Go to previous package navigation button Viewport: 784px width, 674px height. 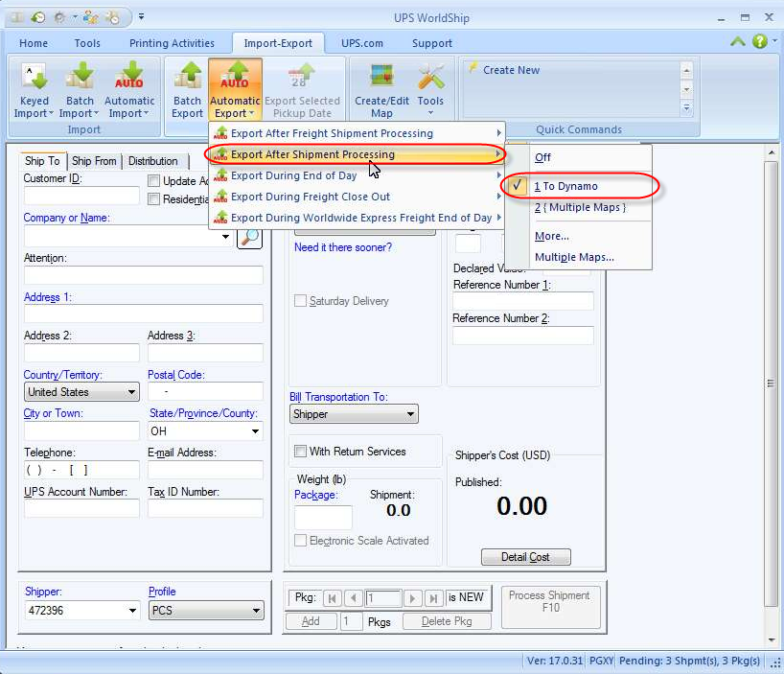click(353, 598)
